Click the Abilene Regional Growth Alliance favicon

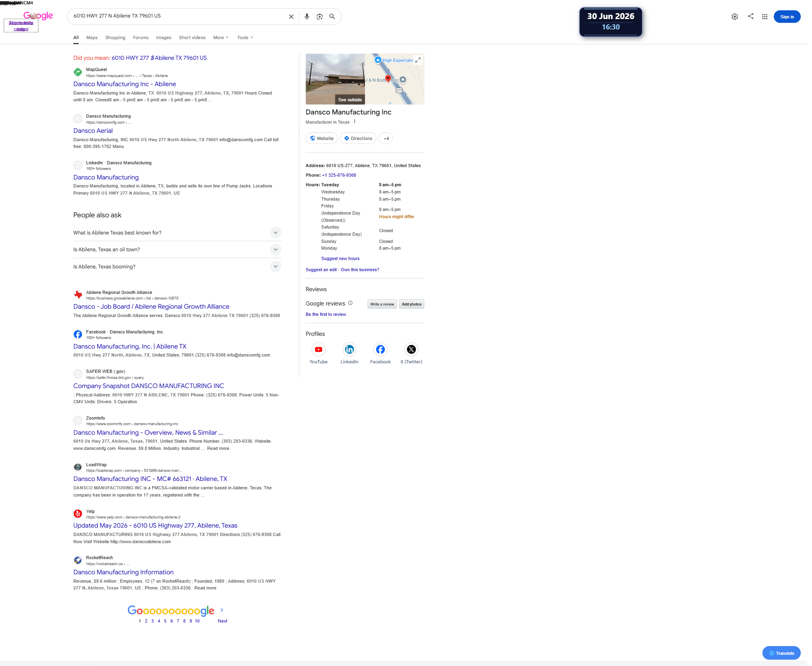pos(78,295)
